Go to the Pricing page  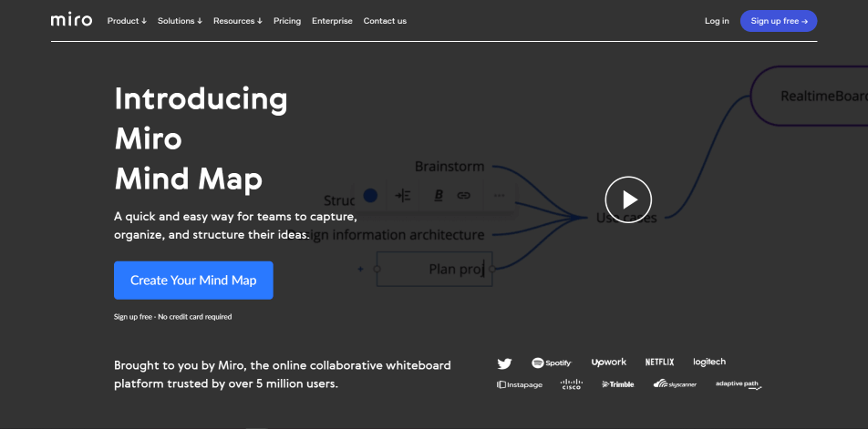click(287, 21)
